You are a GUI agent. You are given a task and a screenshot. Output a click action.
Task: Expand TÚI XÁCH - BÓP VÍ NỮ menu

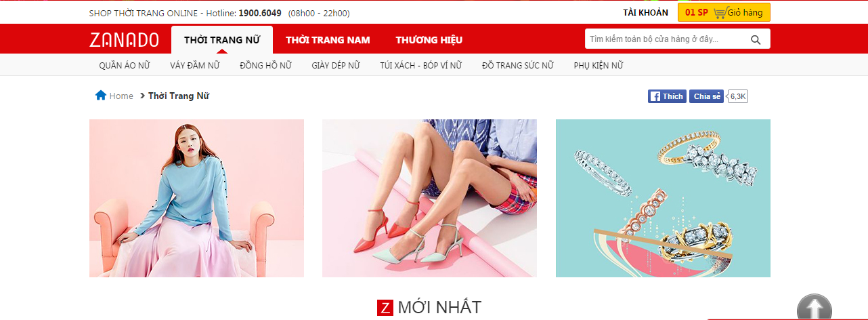[420, 65]
